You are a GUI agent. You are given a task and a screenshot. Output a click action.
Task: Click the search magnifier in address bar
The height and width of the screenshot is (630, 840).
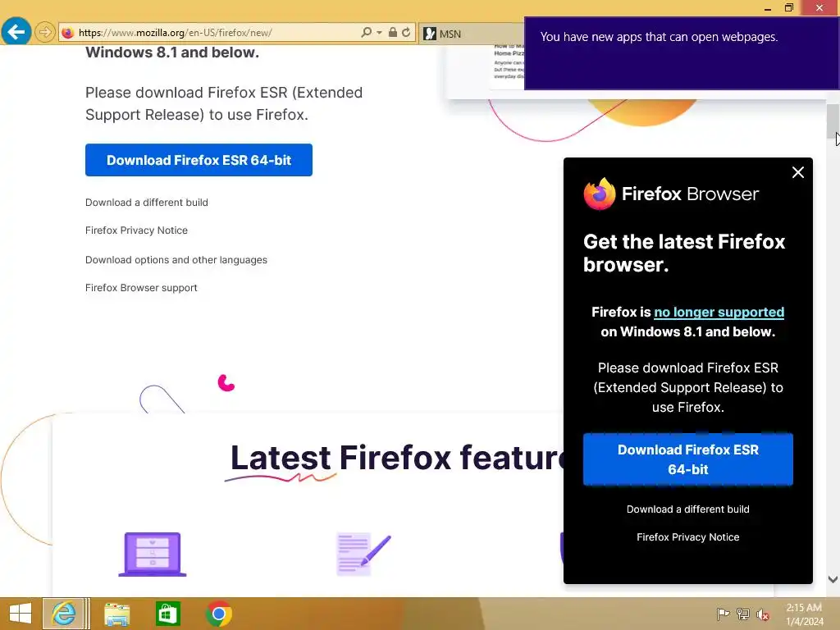pyautogui.click(x=367, y=33)
